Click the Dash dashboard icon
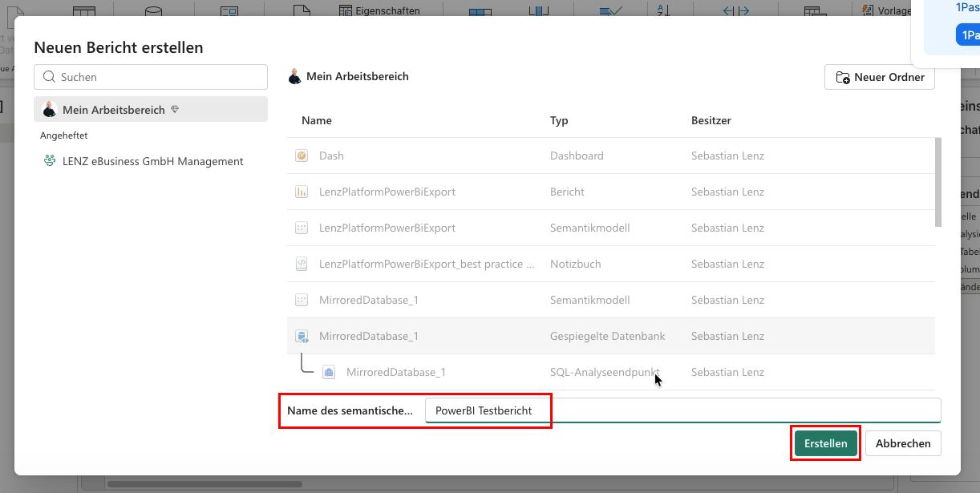 (x=302, y=156)
